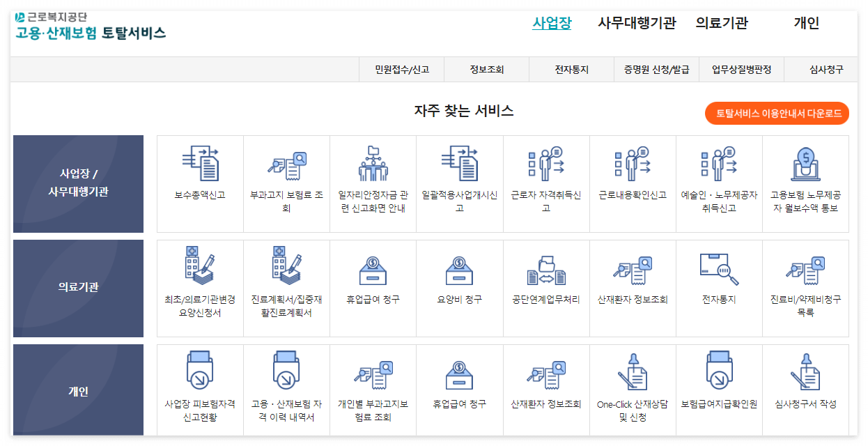Image resolution: width=868 pixels, height=446 pixels.
Task: Open 산재환자 정보조회 in 개인 row
Action: (545, 376)
